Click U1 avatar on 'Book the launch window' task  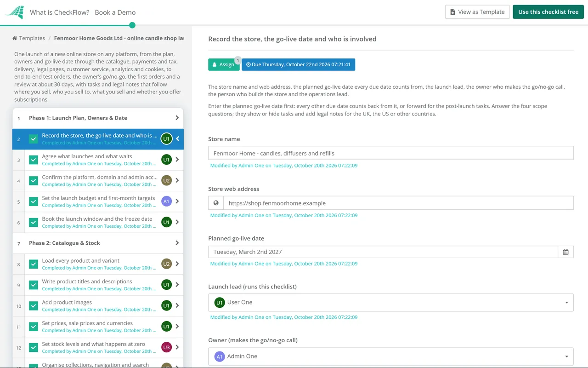click(166, 222)
